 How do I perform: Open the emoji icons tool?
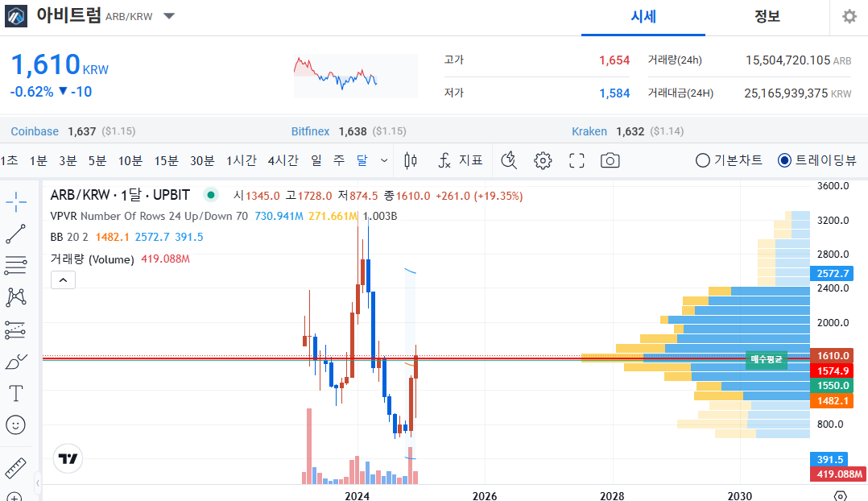click(15, 425)
